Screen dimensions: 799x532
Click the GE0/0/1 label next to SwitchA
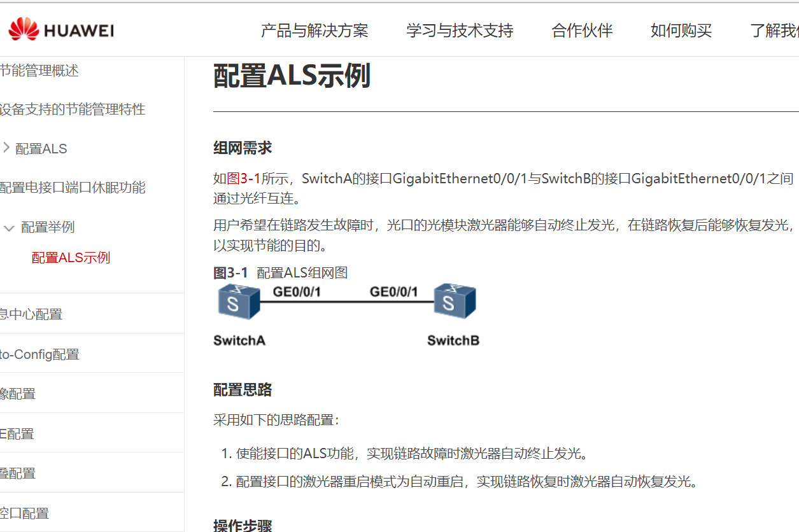(x=297, y=292)
